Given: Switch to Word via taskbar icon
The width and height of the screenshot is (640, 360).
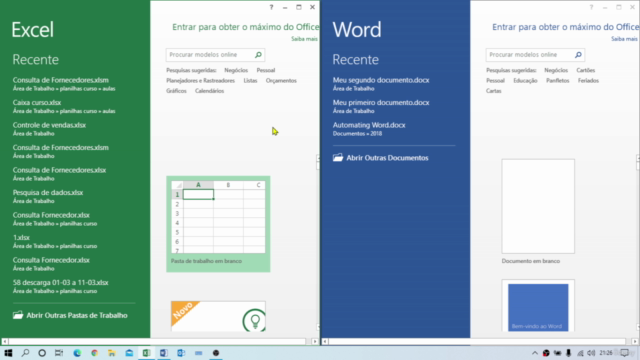Looking at the screenshot, I should [x=164, y=353].
